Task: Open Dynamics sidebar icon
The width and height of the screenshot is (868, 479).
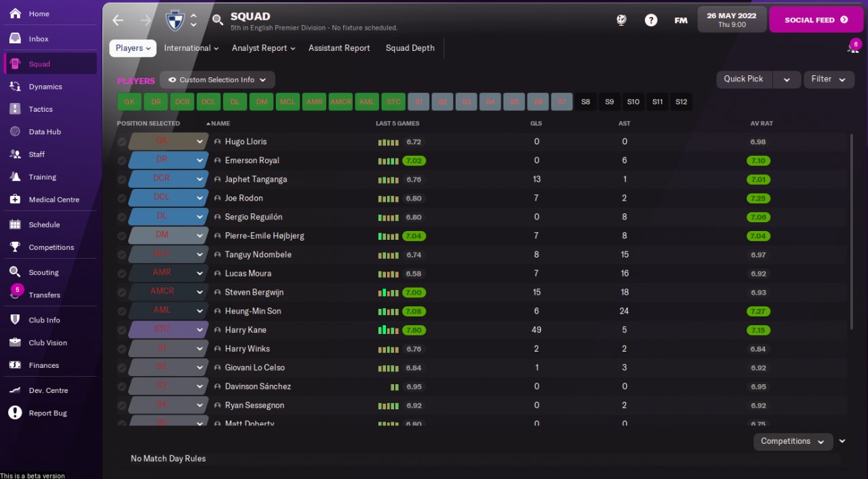Action: coord(15,87)
